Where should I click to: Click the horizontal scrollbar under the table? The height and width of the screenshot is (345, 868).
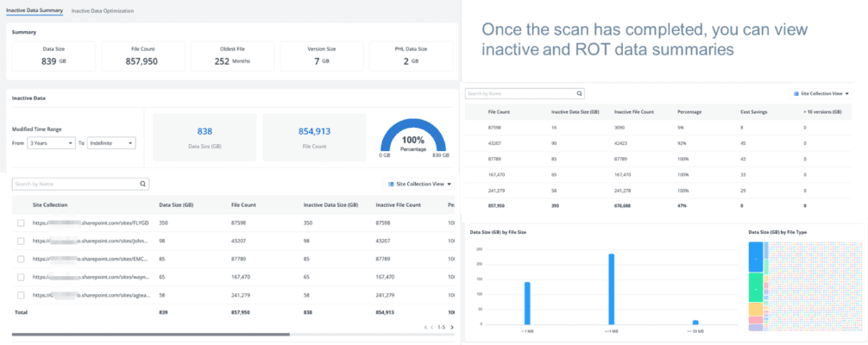tap(150, 335)
